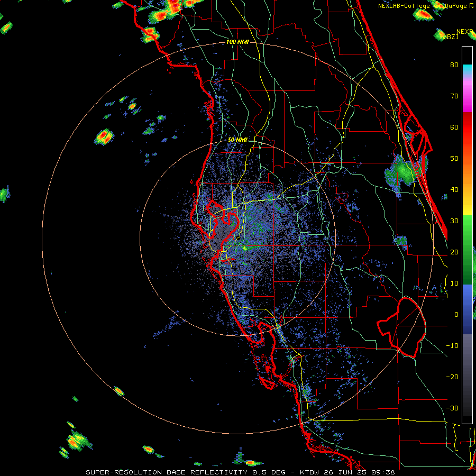Screen dimensions: 476x476
Task: Click the "SUPER-RESOLUTION BASE REFLECTIVITY 0.5 DEG" caption
Action: 186,472
